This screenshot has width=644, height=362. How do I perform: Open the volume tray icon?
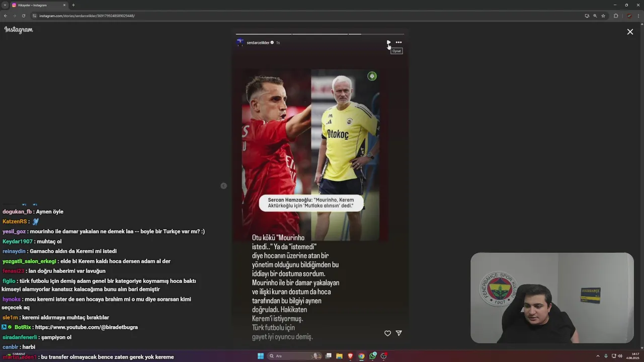coord(620,356)
